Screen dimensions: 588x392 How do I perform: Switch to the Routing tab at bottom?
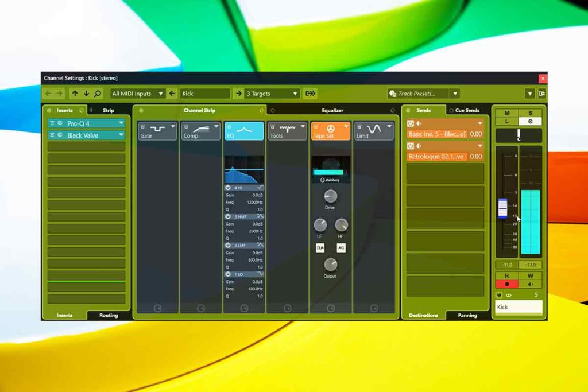pos(109,315)
